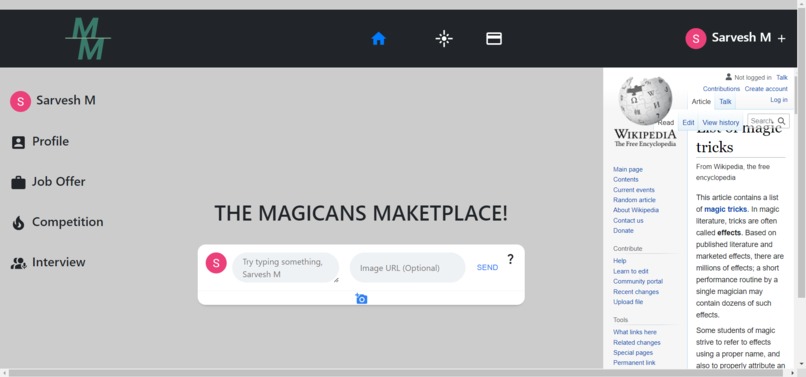Viewport: 806px width, 377px height.
Task: Click the Sarvesh M name in header
Action: [741, 38]
